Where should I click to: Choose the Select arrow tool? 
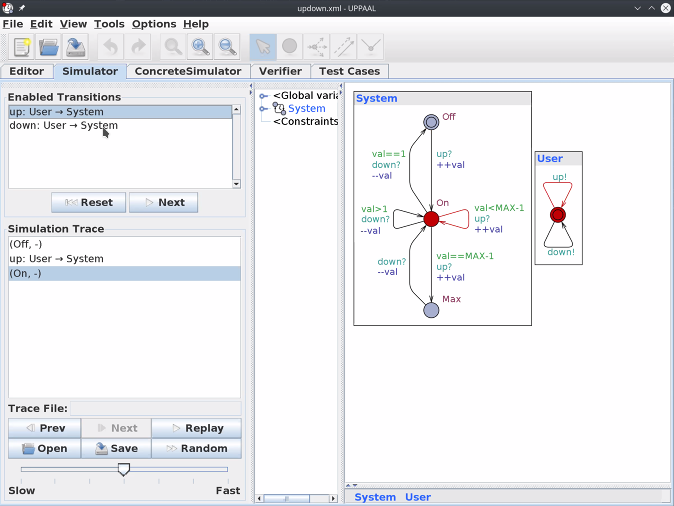[x=263, y=46]
